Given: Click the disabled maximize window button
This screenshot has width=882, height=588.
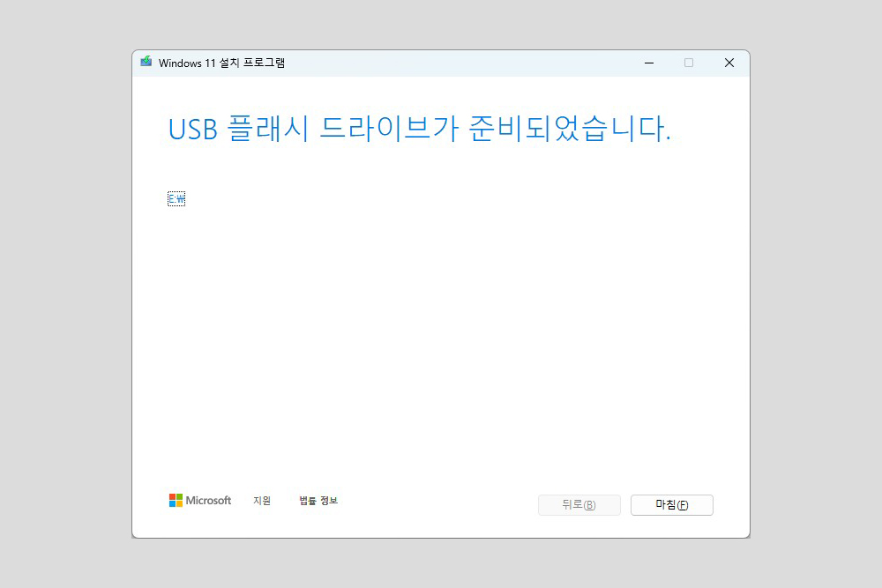Looking at the screenshot, I should (x=689, y=63).
